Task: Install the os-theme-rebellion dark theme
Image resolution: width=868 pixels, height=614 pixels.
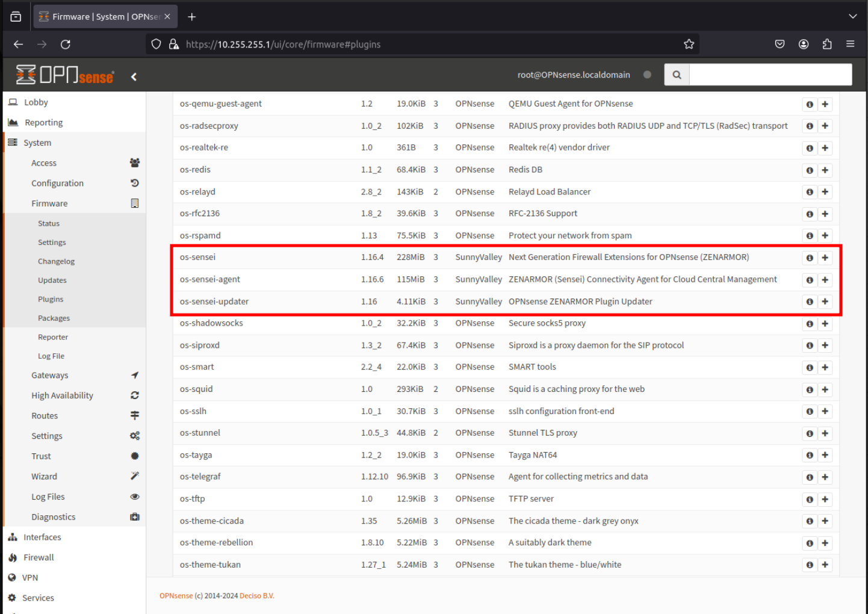Action: coord(825,543)
